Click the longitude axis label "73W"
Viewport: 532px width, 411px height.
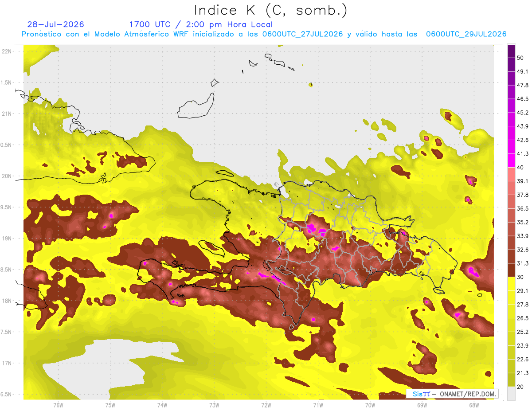point(214,405)
